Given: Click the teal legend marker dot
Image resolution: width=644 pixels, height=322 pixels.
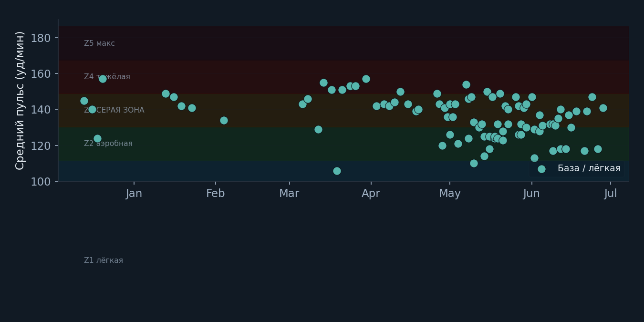Looking at the screenshot, I should (541, 169).
